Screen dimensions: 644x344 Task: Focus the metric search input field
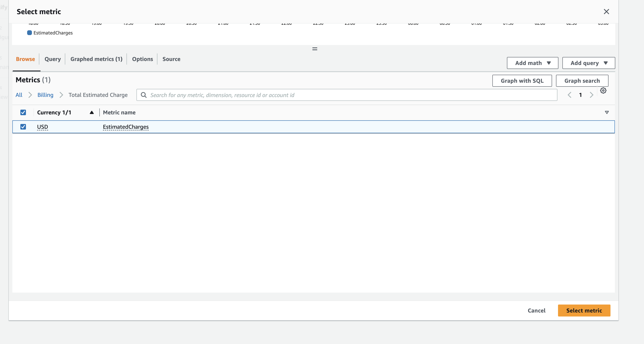coord(350,95)
